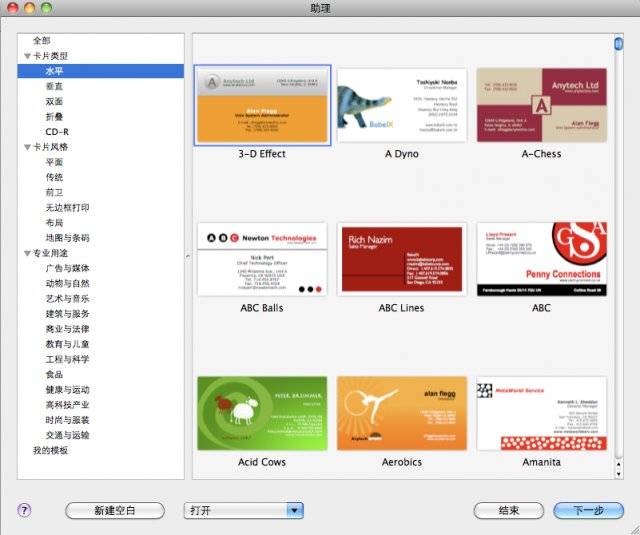The image size is (640, 535).
Task: Collapse the 卡片风格 section triangle
Action: (27, 147)
